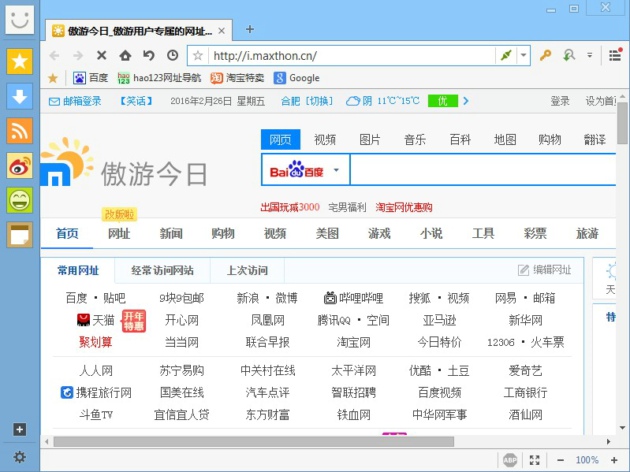Expand weather details with the blue arrow
The height and width of the screenshot is (472, 630).
466,101
